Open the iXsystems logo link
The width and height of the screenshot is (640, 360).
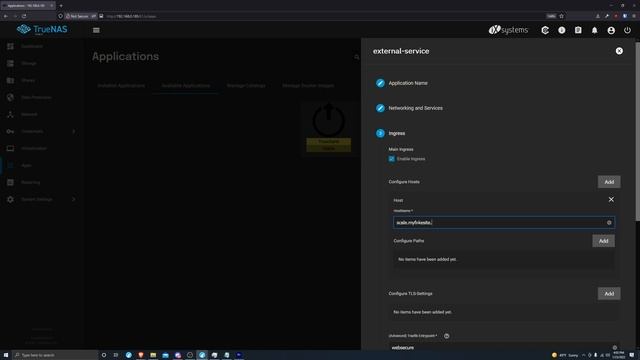click(x=508, y=30)
